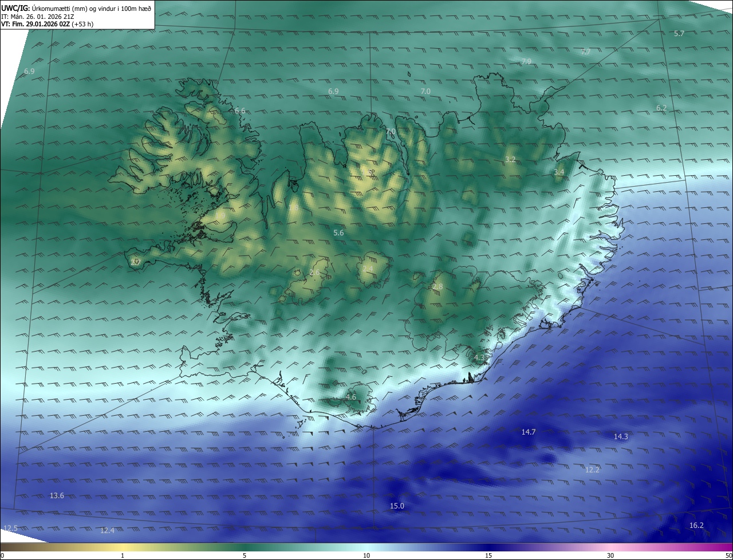Screen dimensions: 733x560
Task: Select the IT: Mán. 26. 01. 2026 21Z line
Action: pyautogui.click(x=38, y=16)
